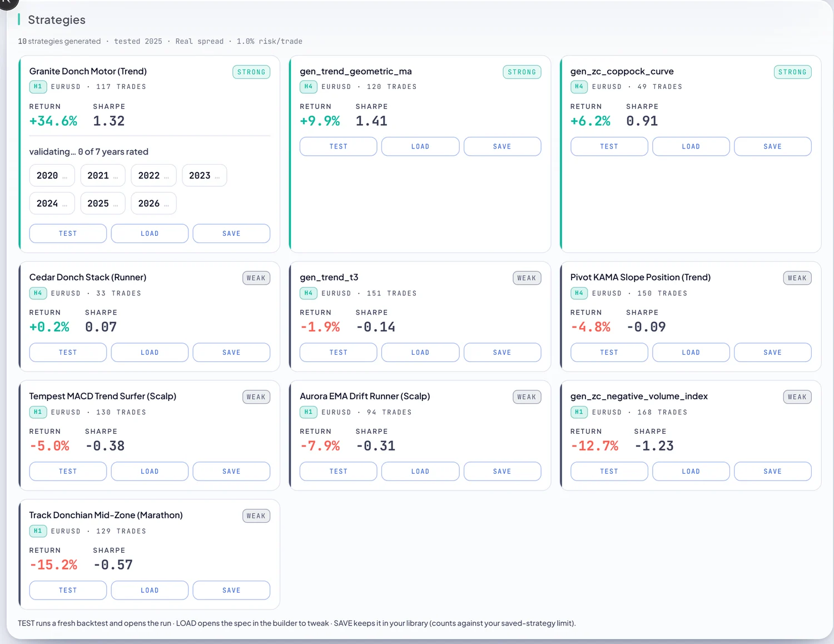Image resolution: width=834 pixels, height=644 pixels.
Task: Click SAVE on Granite Donch Motor card
Action: pyautogui.click(x=231, y=234)
